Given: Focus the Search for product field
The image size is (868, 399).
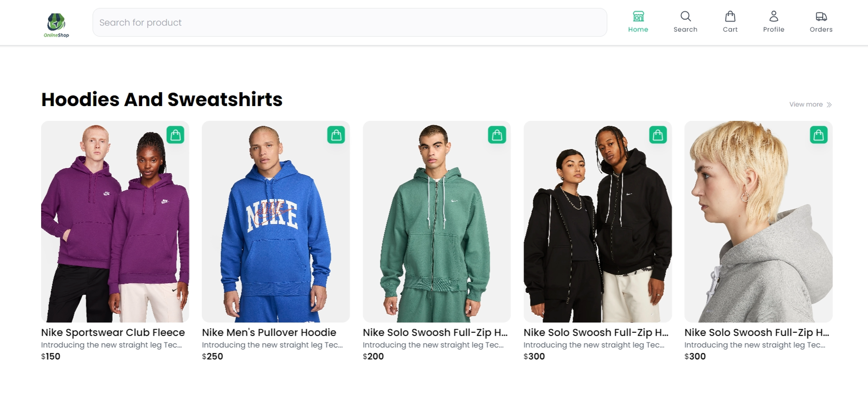Looking at the screenshot, I should pyautogui.click(x=350, y=22).
